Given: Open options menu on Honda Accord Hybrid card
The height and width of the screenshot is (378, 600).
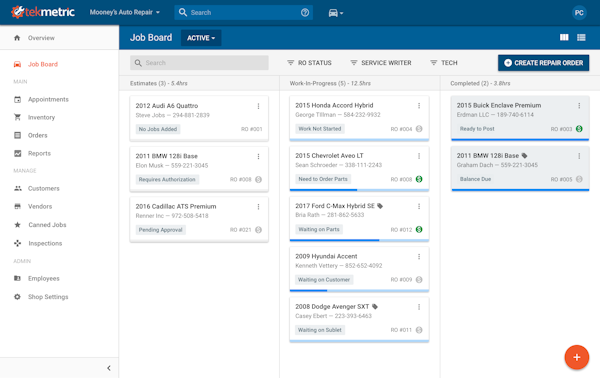Looking at the screenshot, I should pyautogui.click(x=419, y=106).
